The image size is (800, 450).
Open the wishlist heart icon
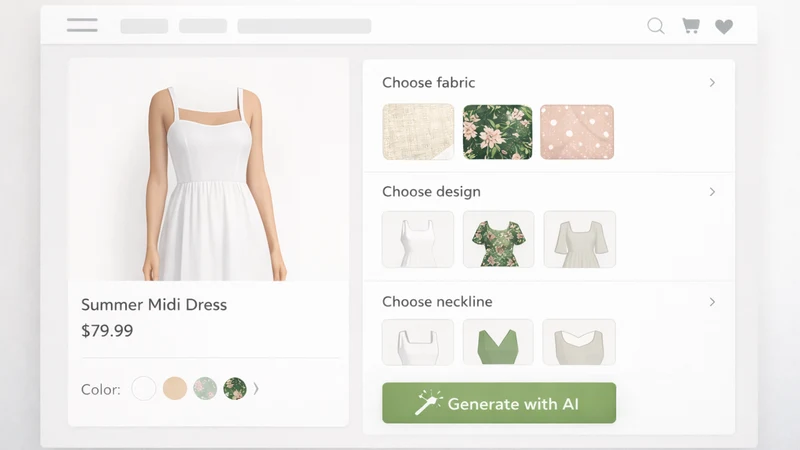pos(723,27)
